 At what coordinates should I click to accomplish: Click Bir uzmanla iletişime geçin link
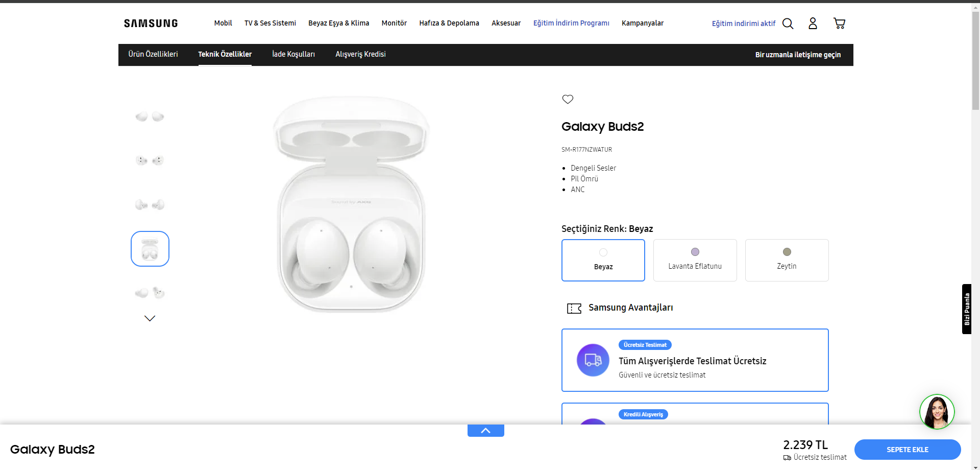click(798, 55)
